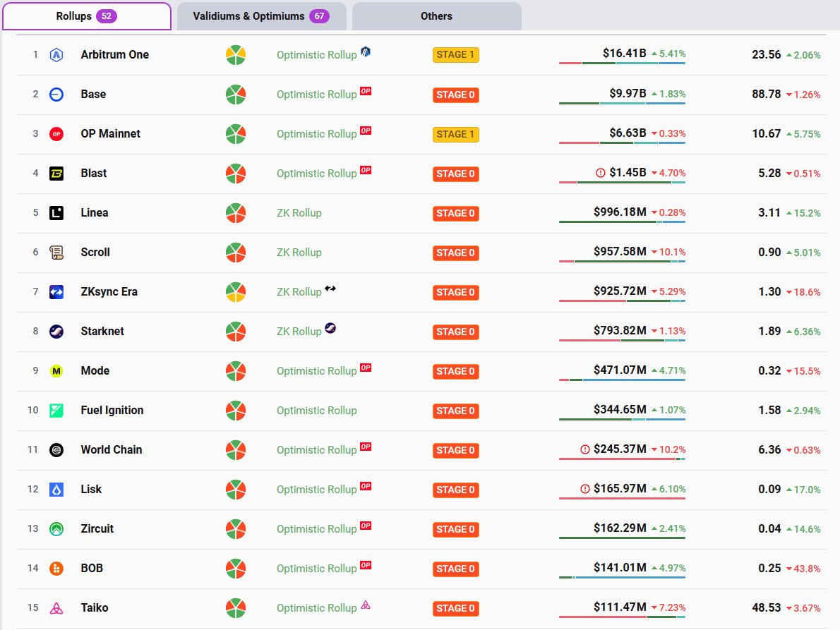
Task: Click Starknet stack badge icon
Action: (330, 328)
